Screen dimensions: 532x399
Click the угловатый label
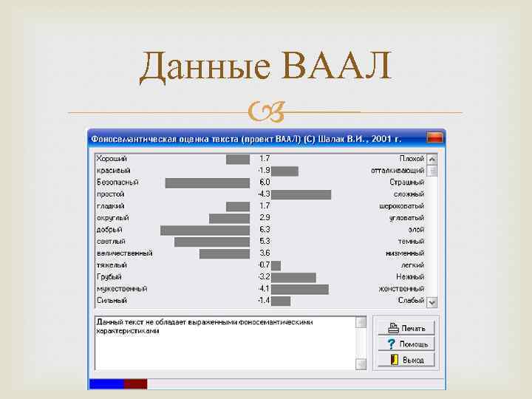(x=407, y=218)
